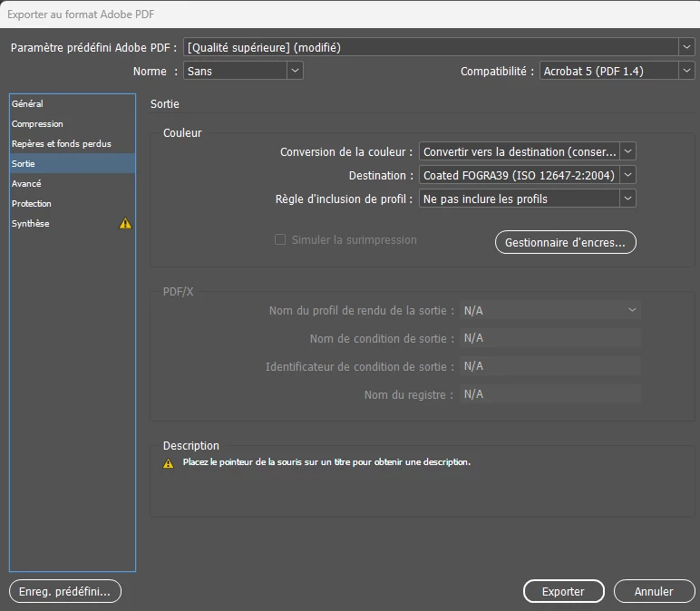Select the Sortie panel

point(73,163)
